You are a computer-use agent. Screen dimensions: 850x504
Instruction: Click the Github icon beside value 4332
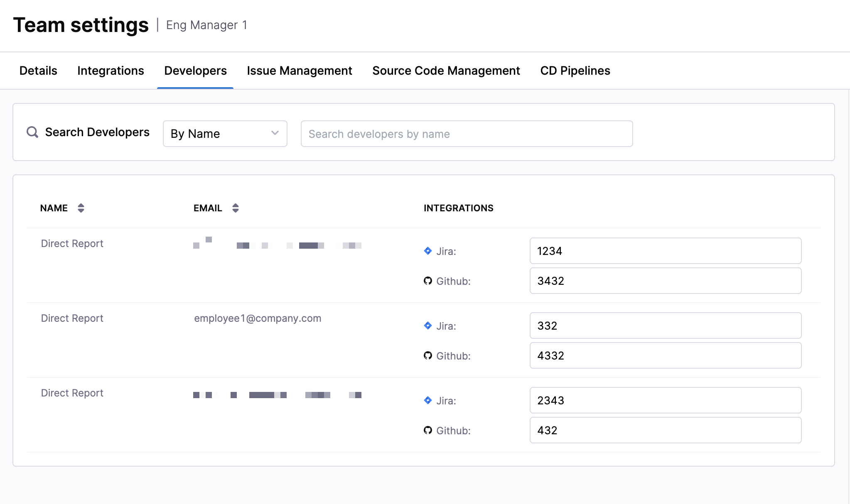[x=428, y=356]
